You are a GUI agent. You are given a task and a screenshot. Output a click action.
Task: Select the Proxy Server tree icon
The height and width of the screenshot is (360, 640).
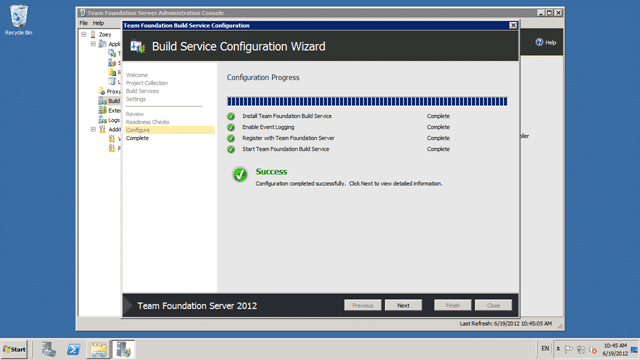pos(102,91)
